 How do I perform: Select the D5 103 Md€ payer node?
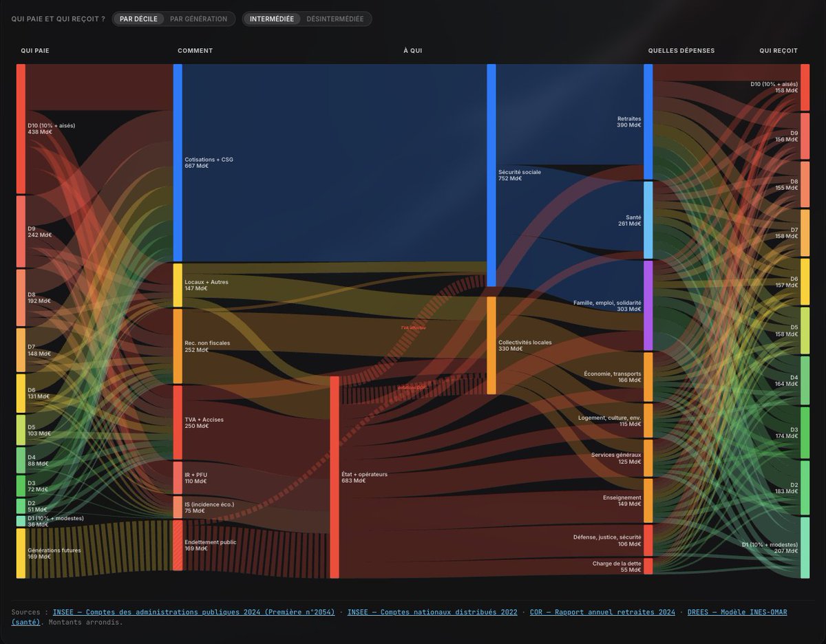click(21, 430)
